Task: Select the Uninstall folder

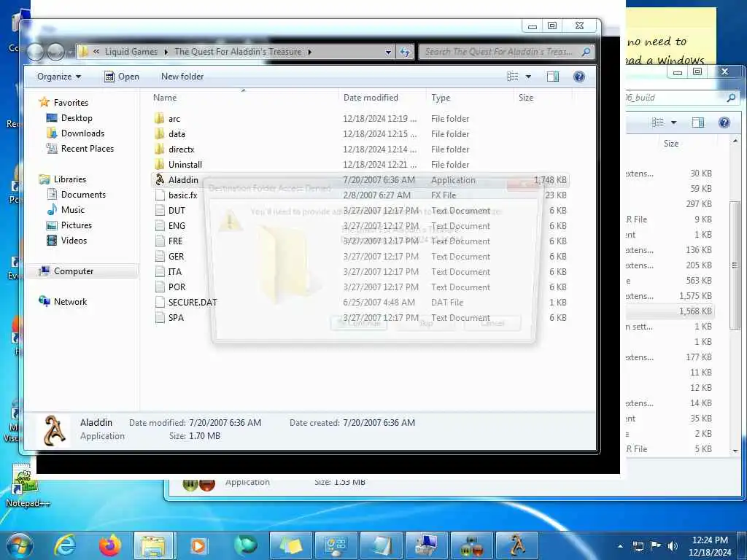Action: [185, 164]
